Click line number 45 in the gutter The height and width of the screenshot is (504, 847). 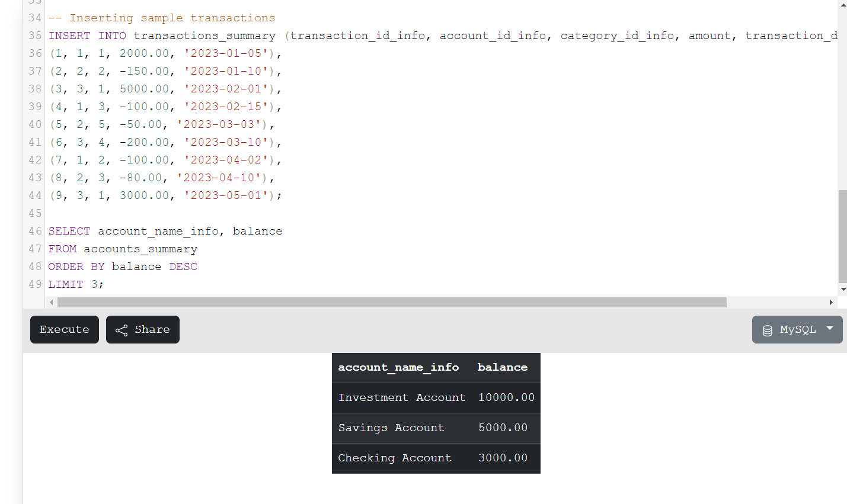pyautogui.click(x=35, y=213)
